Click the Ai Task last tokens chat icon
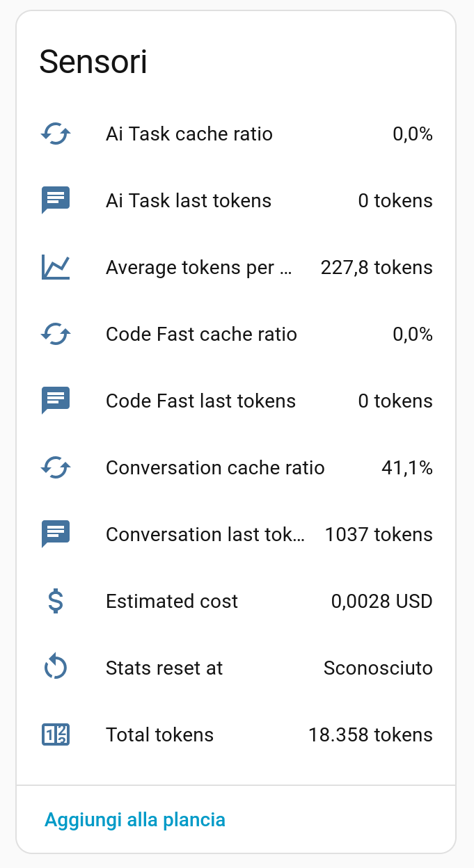 [x=56, y=200]
